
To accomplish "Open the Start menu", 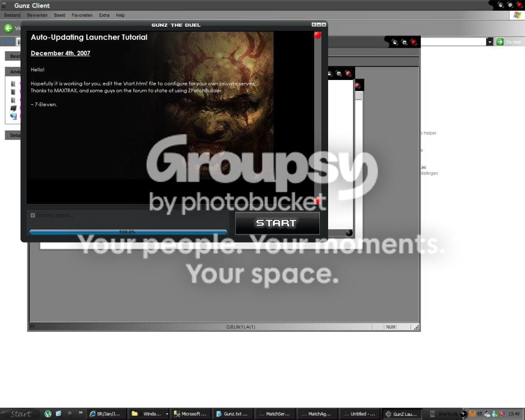I will pyautogui.click(x=21, y=414).
